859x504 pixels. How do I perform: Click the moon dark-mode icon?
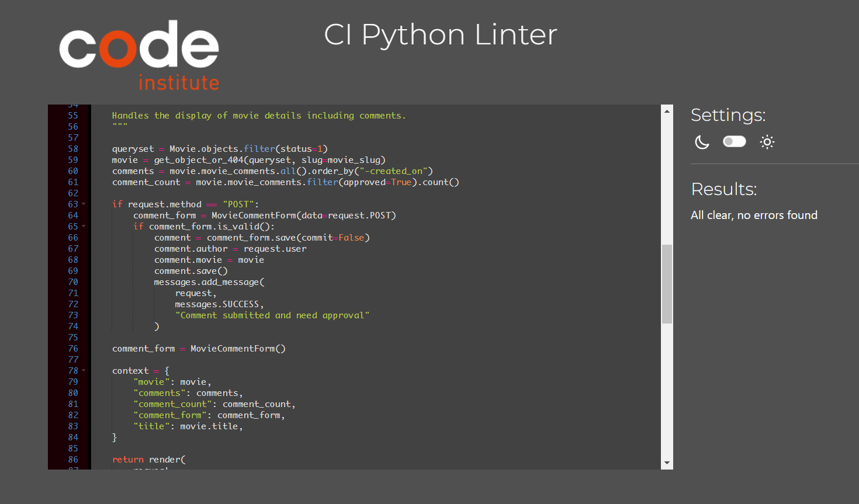702,142
